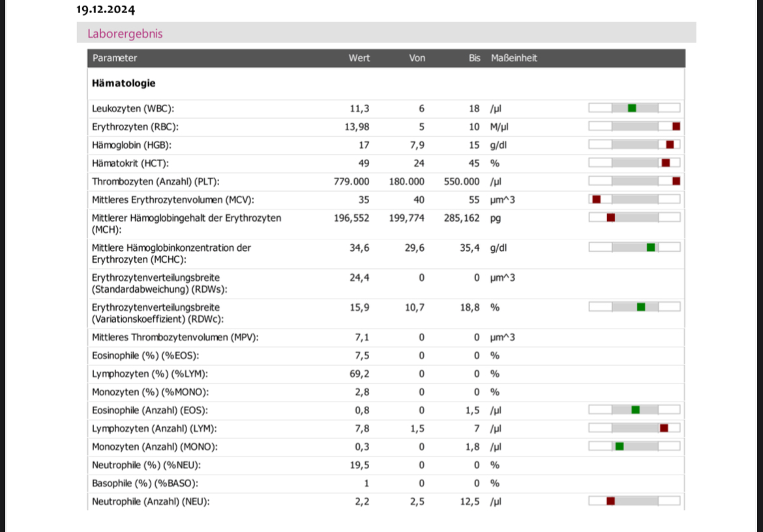Click the Parameter column header
763x532 pixels.
(115, 58)
